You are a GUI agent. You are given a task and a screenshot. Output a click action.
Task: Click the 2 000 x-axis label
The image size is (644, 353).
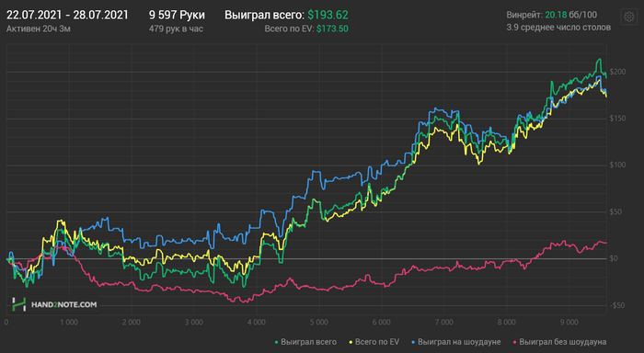(132, 323)
